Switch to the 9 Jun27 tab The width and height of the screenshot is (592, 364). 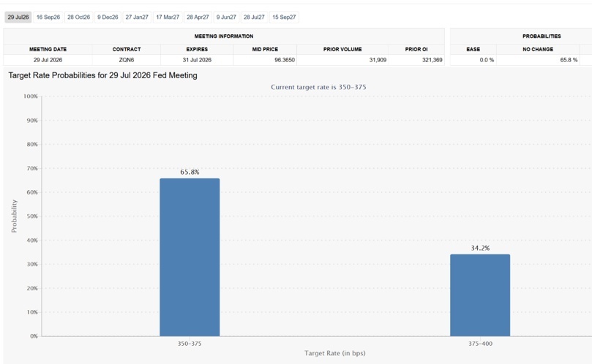pyautogui.click(x=226, y=17)
